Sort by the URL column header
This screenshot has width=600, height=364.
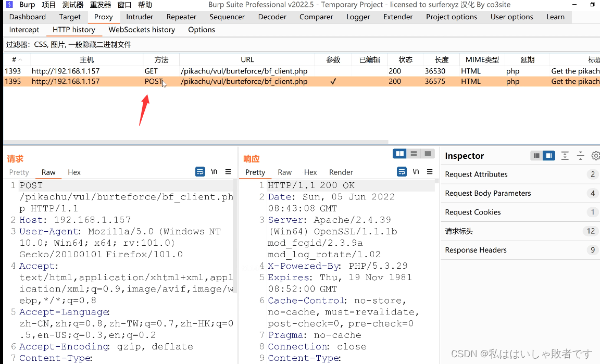coord(247,60)
